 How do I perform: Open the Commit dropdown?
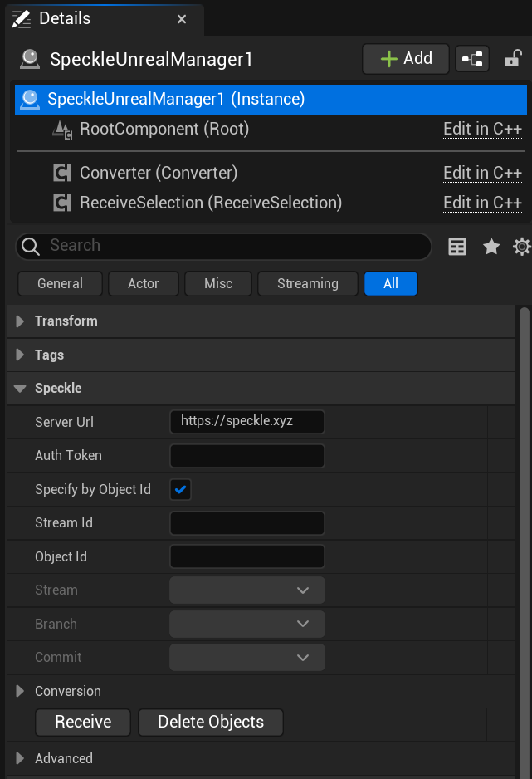247,657
